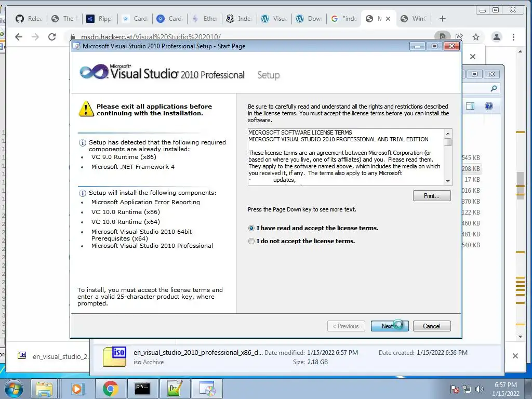Click license text scroll down arrow
The height and width of the screenshot is (399, 532).
click(448, 181)
